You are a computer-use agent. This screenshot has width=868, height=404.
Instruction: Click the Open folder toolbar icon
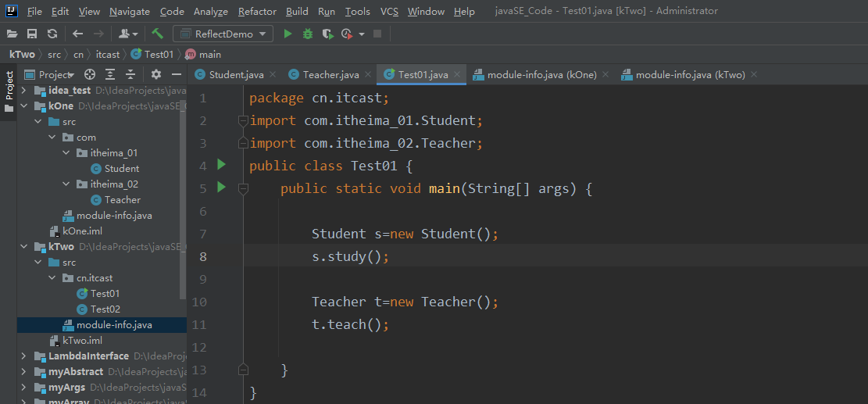(12, 34)
